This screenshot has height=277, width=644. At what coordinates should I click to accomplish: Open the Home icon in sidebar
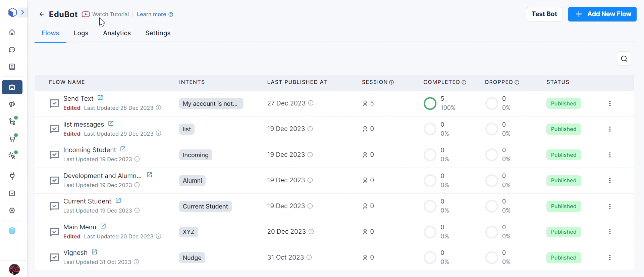(12, 32)
